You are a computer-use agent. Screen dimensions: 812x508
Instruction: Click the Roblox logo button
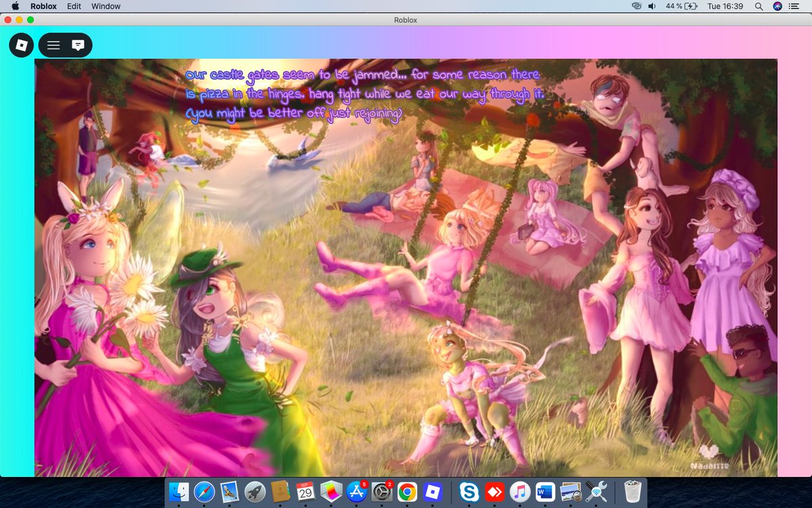22,45
